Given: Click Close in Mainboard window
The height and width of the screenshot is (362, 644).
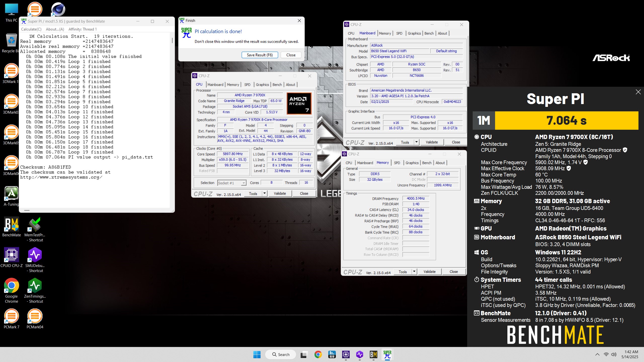Looking at the screenshot, I should [x=456, y=142].
